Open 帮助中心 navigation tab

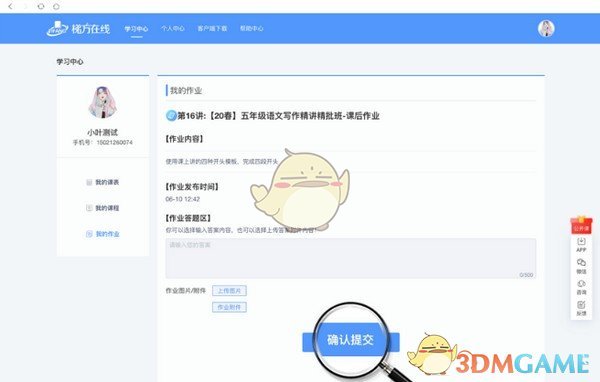[251, 28]
